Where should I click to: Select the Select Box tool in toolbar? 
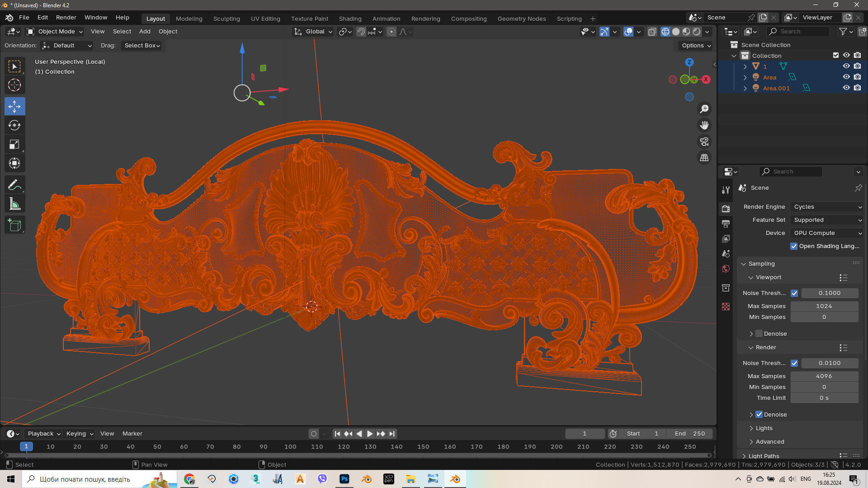tap(14, 67)
